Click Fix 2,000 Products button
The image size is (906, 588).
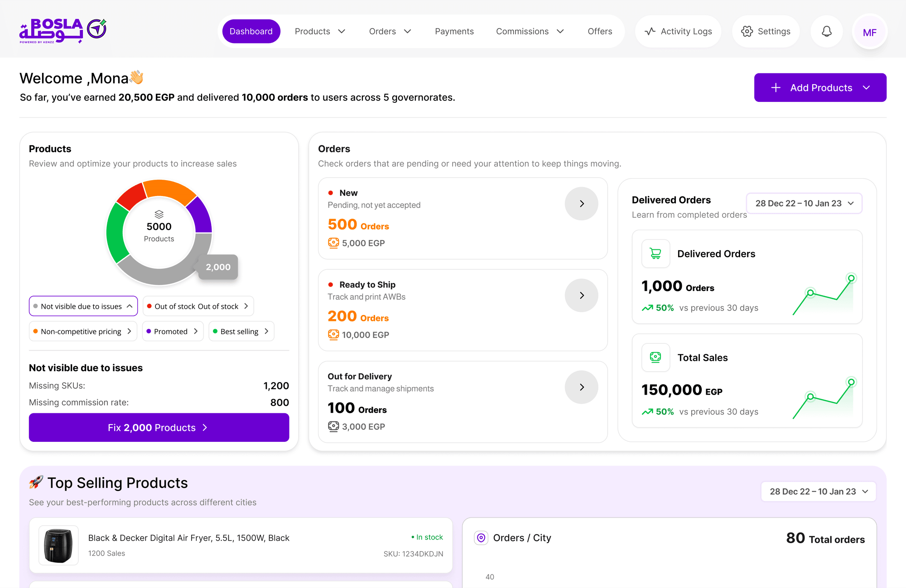pyautogui.click(x=159, y=427)
